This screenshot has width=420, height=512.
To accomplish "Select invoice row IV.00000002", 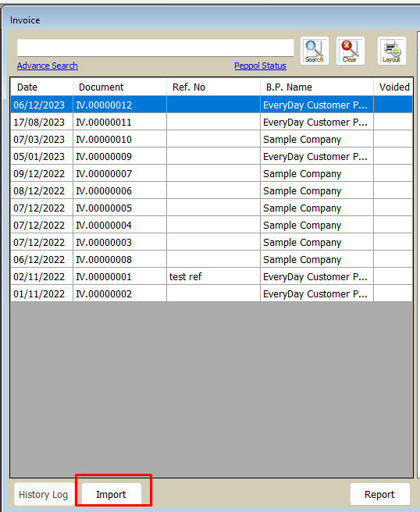I will (212, 294).
